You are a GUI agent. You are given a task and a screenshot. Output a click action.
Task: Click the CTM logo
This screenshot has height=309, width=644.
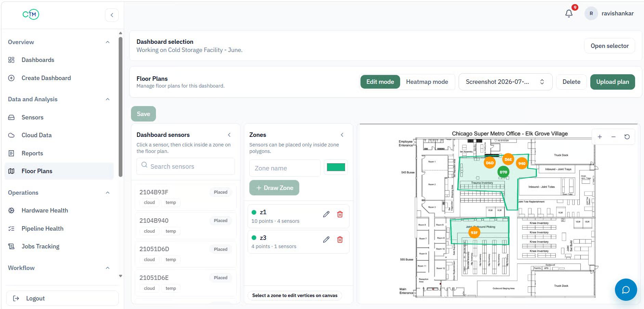[x=31, y=14]
